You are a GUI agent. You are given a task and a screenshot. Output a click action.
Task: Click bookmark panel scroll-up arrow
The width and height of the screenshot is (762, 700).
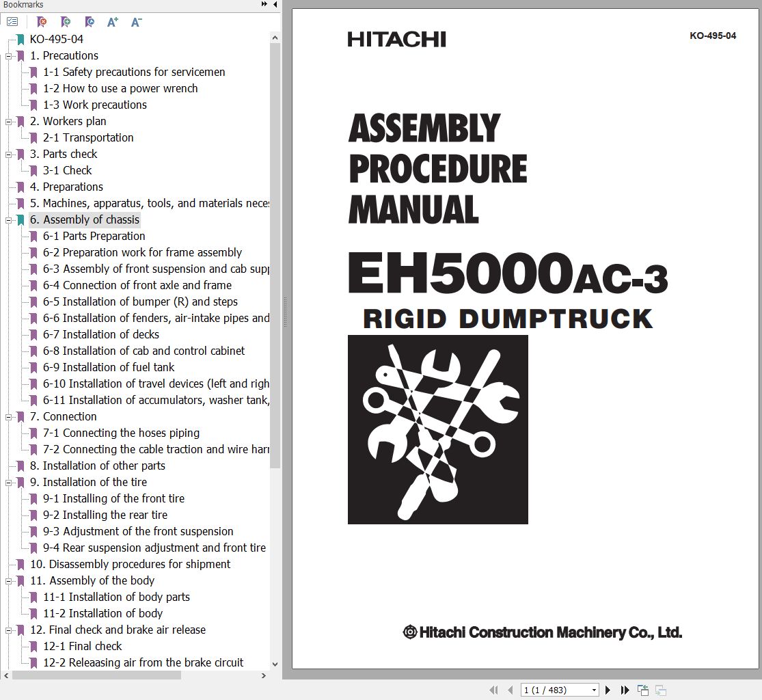(x=275, y=38)
